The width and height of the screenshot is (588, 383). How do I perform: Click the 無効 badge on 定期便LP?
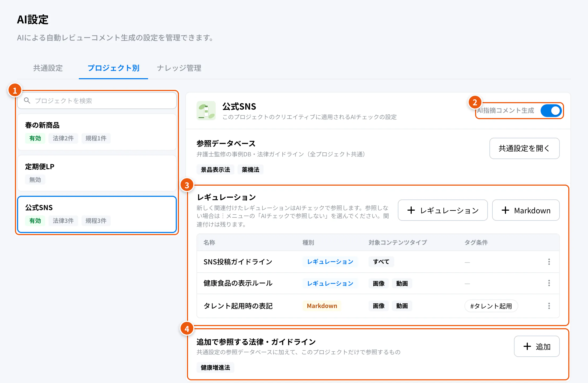[35, 180]
